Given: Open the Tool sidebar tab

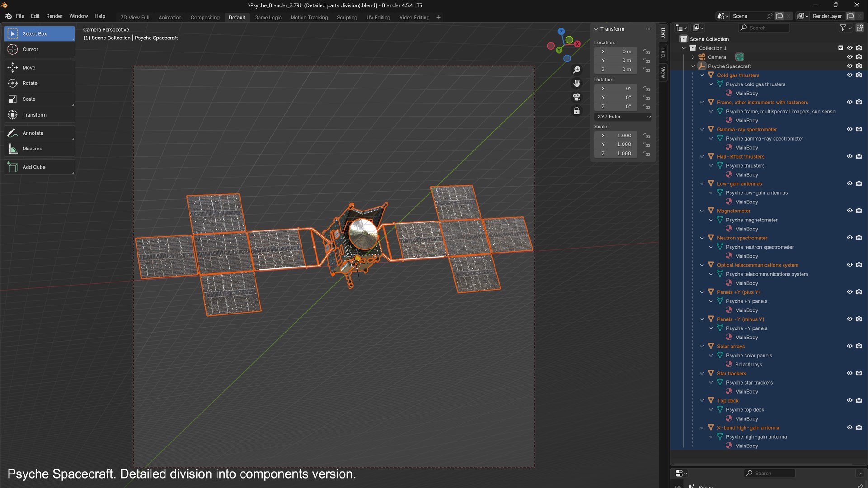Looking at the screenshot, I should click(663, 53).
